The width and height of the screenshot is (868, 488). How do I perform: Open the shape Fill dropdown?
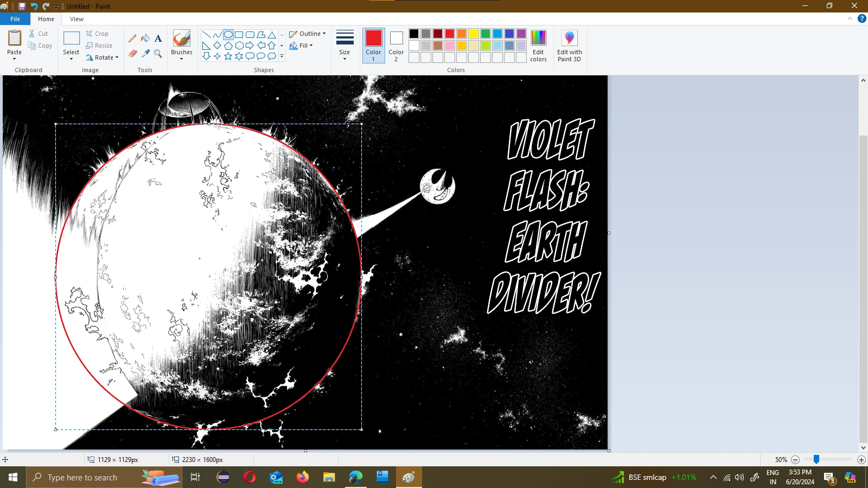(x=301, y=46)
